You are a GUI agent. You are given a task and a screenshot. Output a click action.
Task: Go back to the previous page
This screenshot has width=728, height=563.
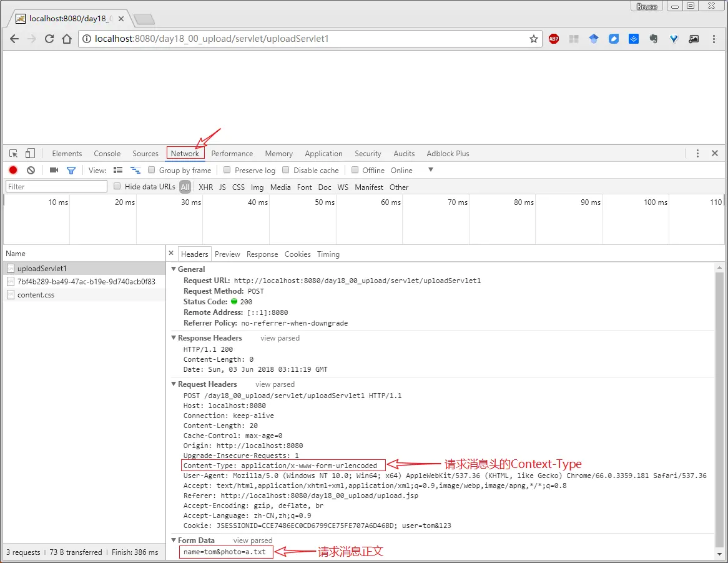click(x=14, y=39)
